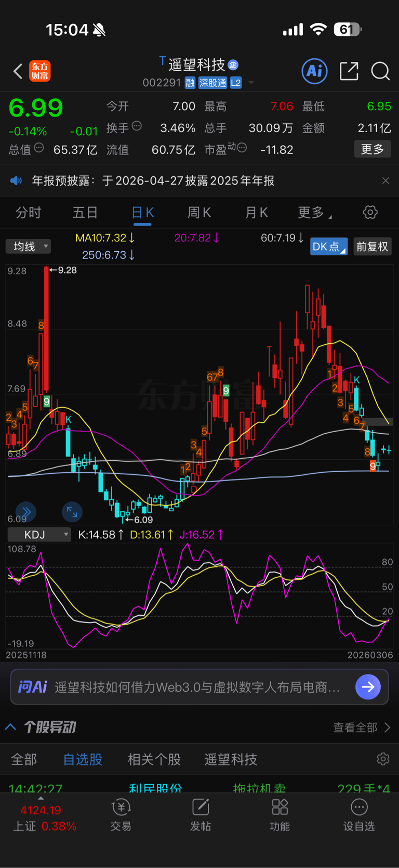The image size is (399, 868).
Task: Tap the 9.28 high price marker
Action: 63,270
